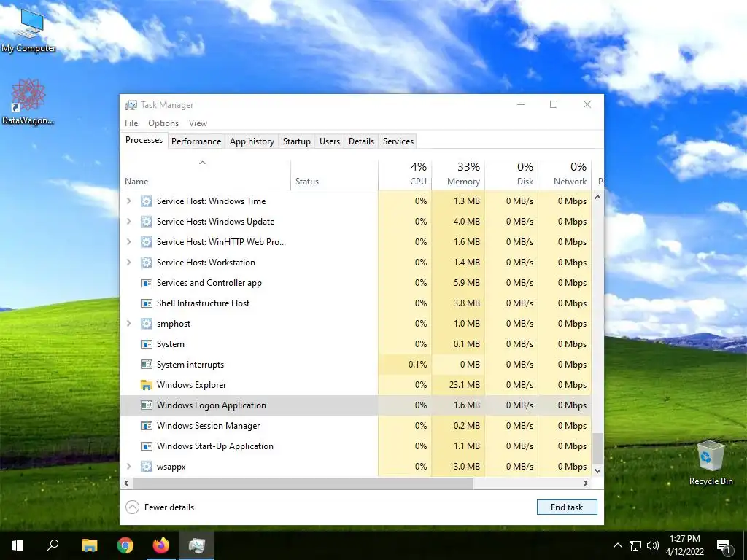This screenshot has height=560, width=747.
Task: Open network status tray icon
Action: click(635, 545)
